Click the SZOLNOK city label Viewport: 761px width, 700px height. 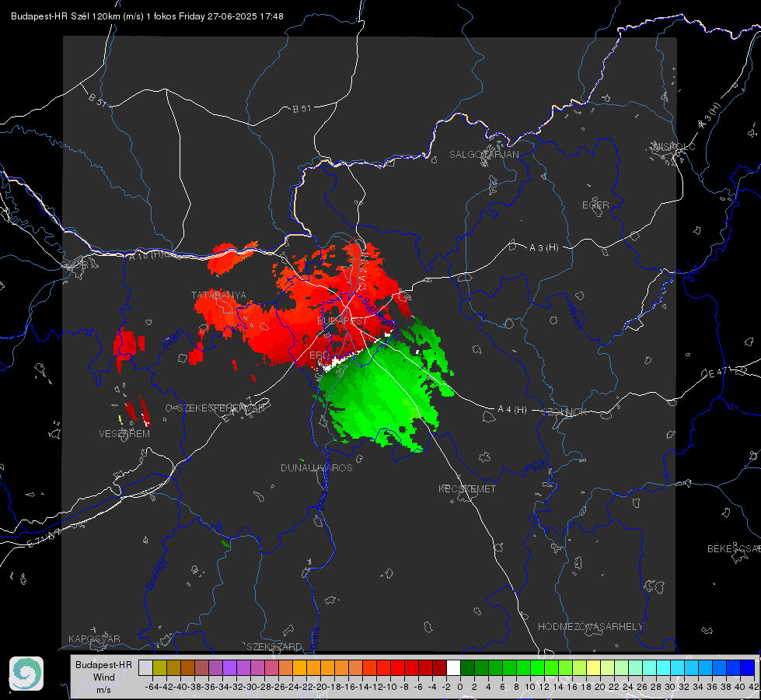coord(564,411)
